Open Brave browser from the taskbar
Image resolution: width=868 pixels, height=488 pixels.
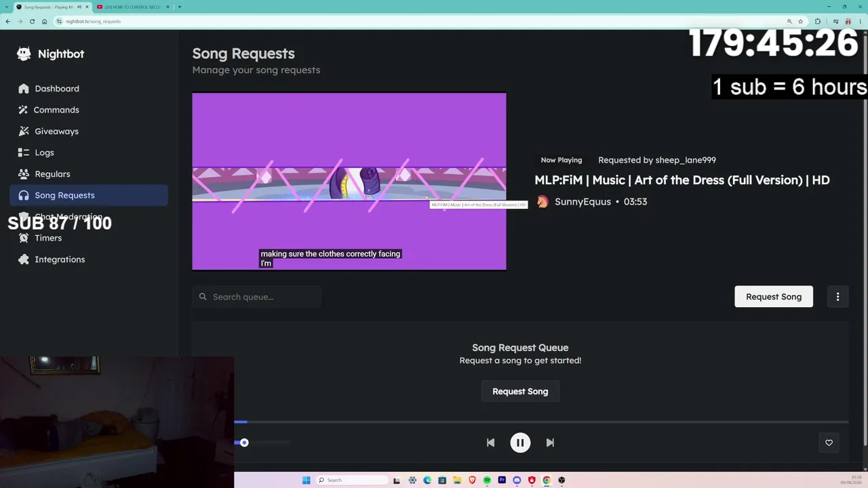click(472, 480)
